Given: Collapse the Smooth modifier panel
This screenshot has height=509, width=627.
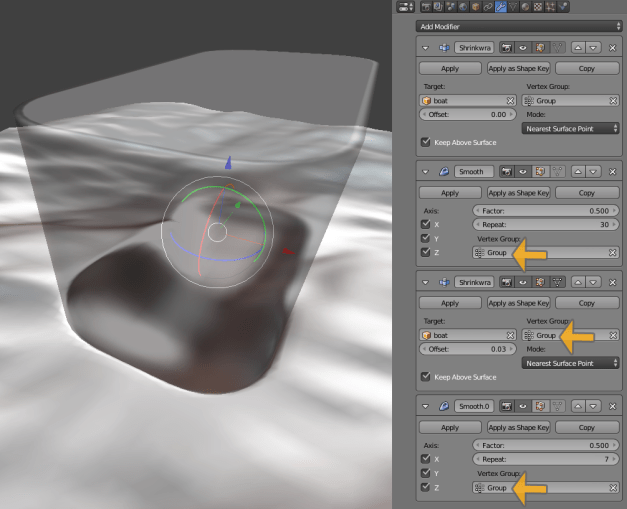Looking at the screenshot, I should click(424, 172).
